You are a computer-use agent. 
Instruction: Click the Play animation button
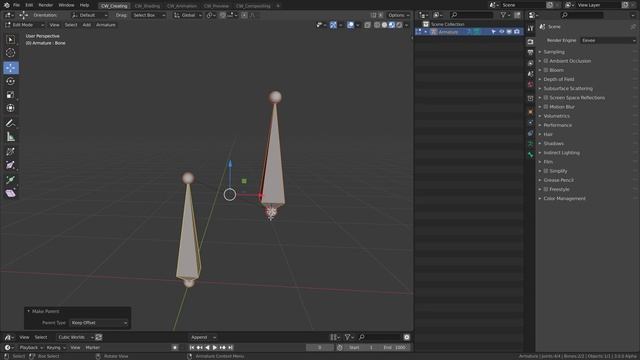tap(215, 348)
